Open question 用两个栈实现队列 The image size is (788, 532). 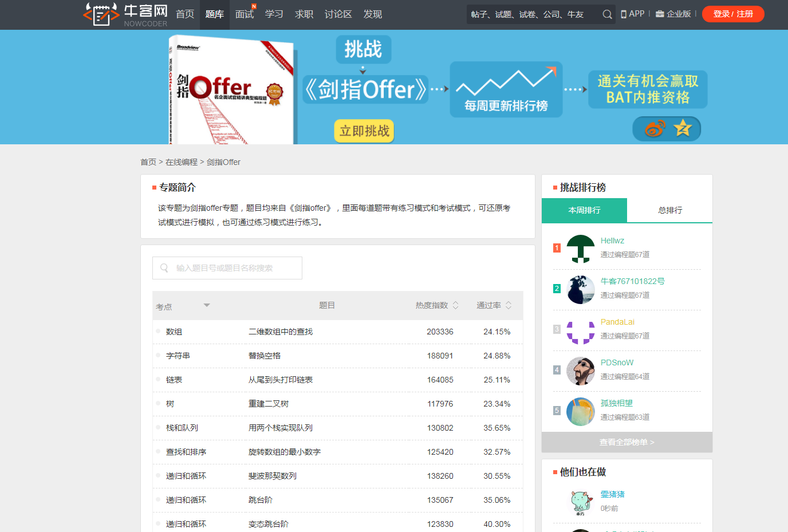click(281, 428)
